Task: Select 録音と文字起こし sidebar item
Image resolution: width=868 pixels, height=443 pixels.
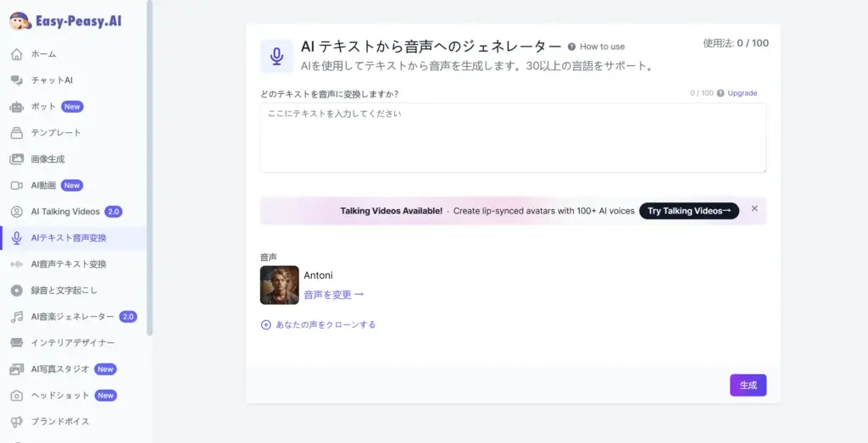Action: 65,291
